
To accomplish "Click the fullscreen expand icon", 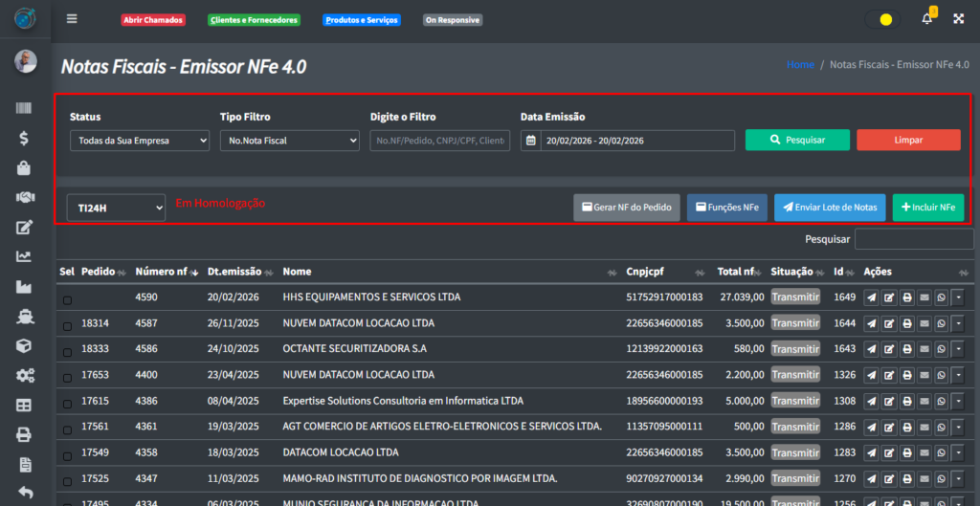I will pos(958,19).
